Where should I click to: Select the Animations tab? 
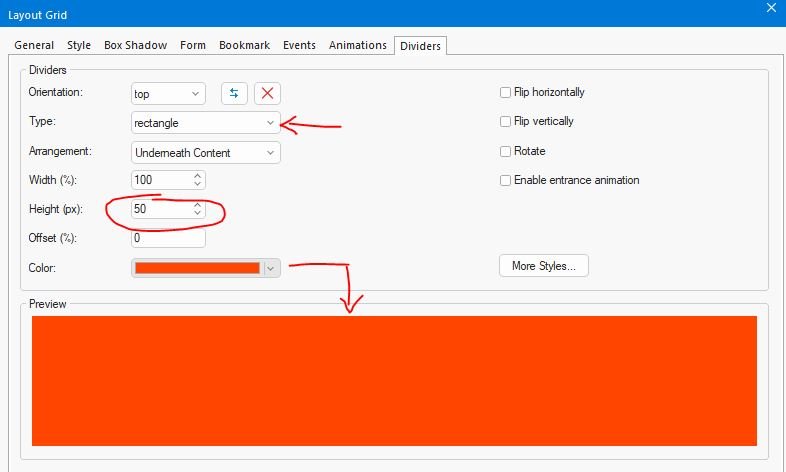click(x=357, y=45)
